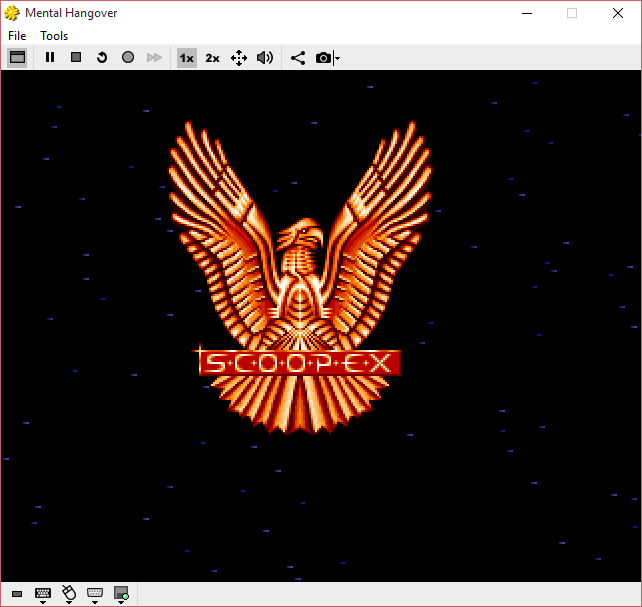Pause the running emulation
The height and width of the screenshot is (607, 642).
click(x=50, y=58)
